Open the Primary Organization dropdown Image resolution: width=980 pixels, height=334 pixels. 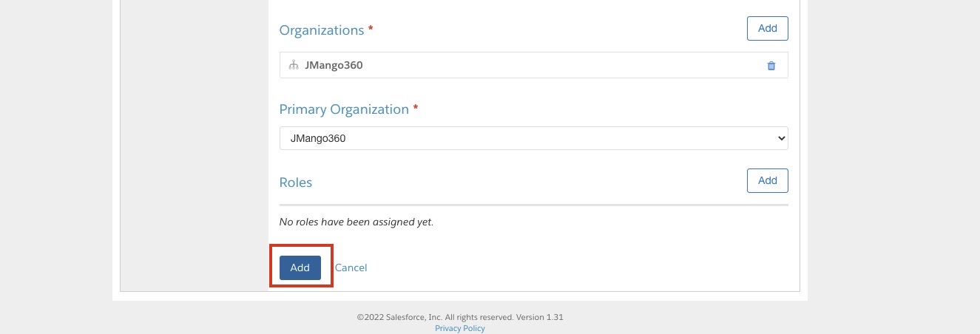[x=533, y=138]
